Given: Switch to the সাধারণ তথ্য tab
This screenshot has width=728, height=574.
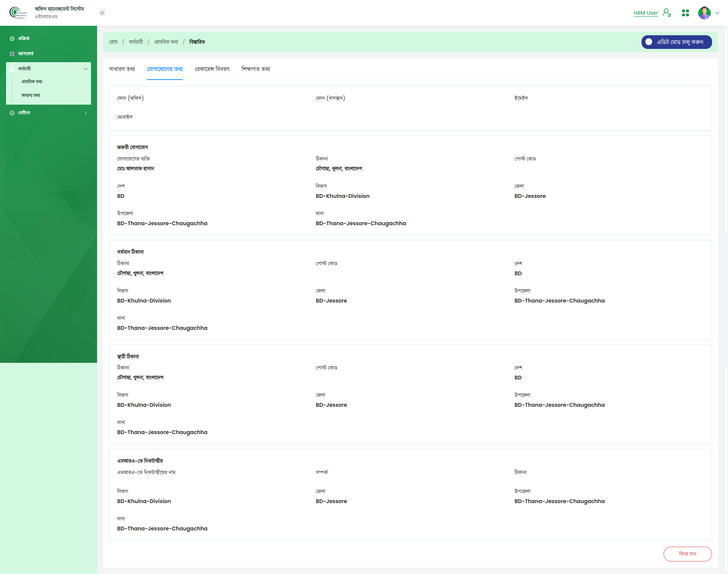Looking at the screenshot, I should point(122,69).
